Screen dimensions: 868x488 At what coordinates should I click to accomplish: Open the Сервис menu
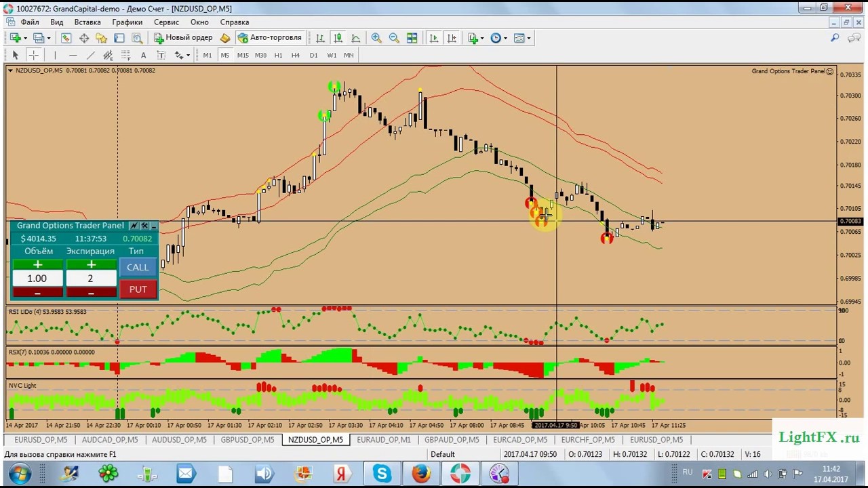[167, 22]
